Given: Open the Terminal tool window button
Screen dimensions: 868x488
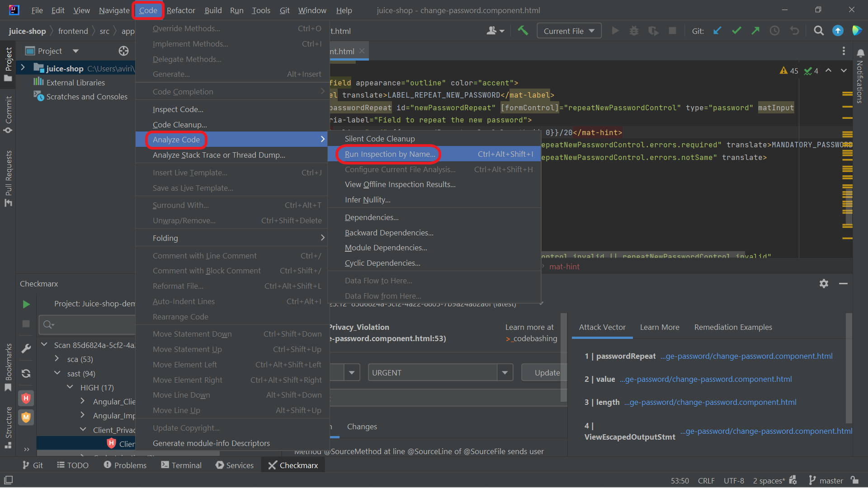Looking at the screenshot, I should (181, 465).
